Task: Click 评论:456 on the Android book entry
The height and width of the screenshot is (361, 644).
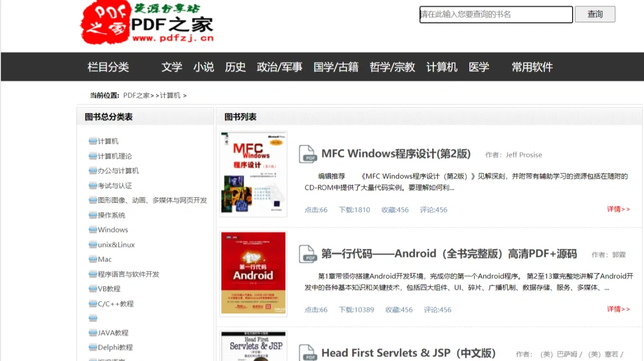Action: pos(438,310)
